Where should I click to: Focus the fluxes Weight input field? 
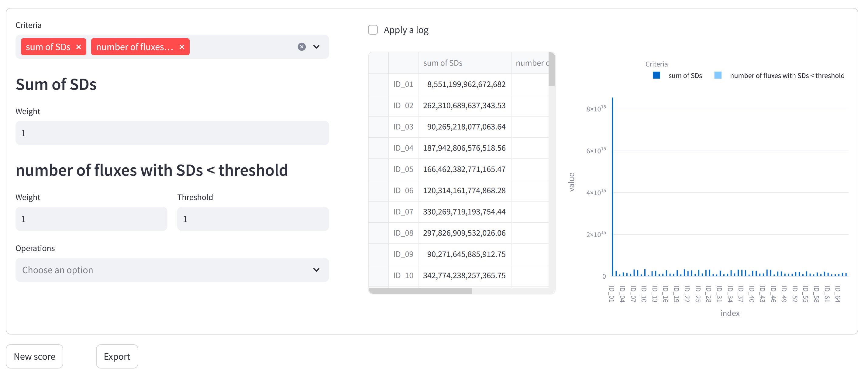click(91, 219)
